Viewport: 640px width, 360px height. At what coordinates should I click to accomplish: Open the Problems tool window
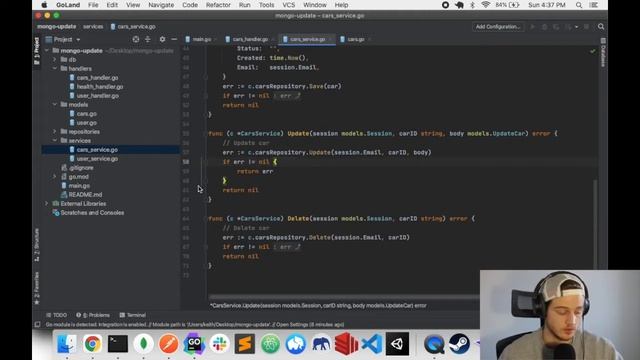click(93, 315)
